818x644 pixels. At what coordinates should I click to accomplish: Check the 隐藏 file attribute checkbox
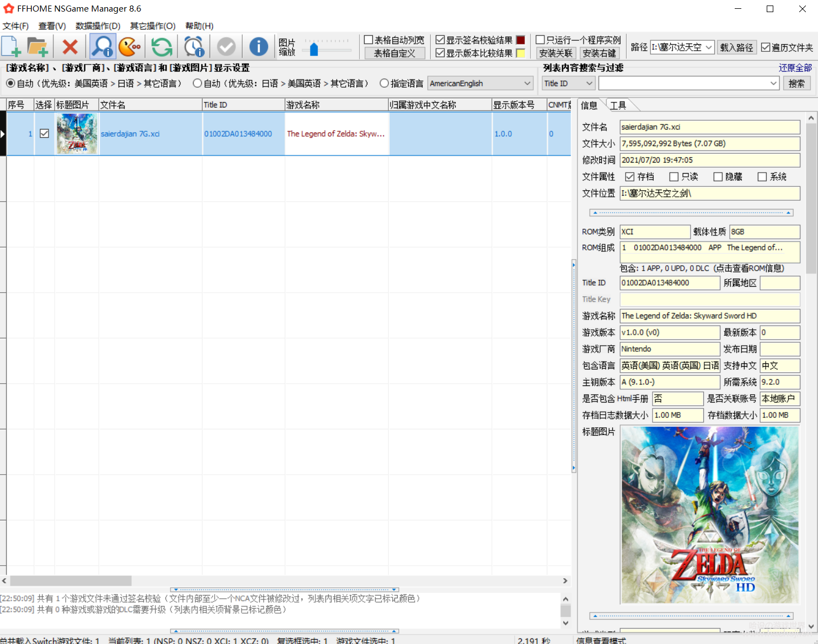[x=718, y=176]
